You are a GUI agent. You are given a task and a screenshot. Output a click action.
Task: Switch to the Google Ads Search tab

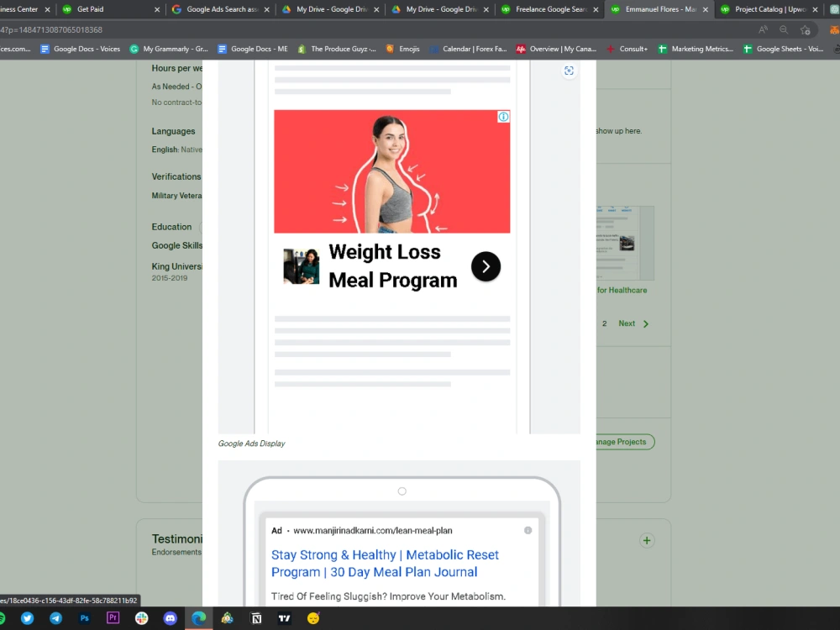(x=220, y=9)
